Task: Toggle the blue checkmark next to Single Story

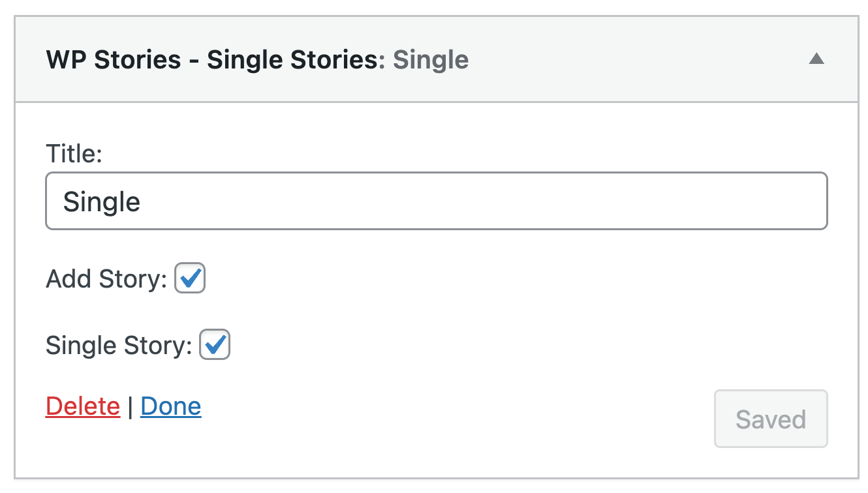Action: (215, 344)
